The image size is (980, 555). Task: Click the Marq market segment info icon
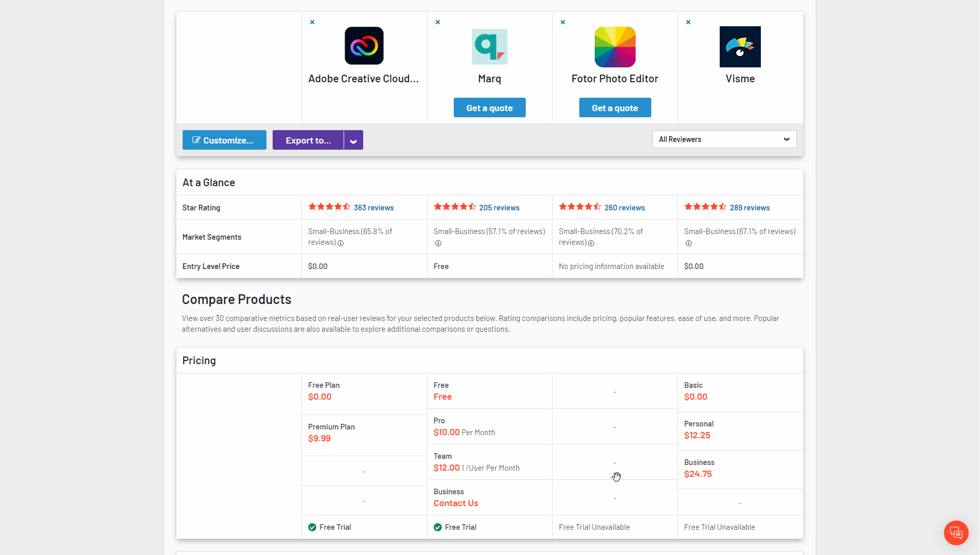(438, 243)
